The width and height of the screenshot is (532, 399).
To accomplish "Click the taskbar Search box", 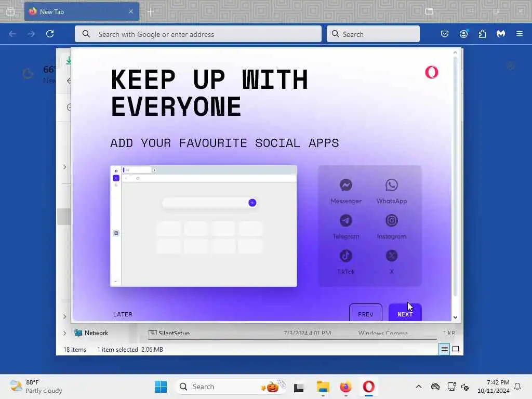I will (231, 387).
